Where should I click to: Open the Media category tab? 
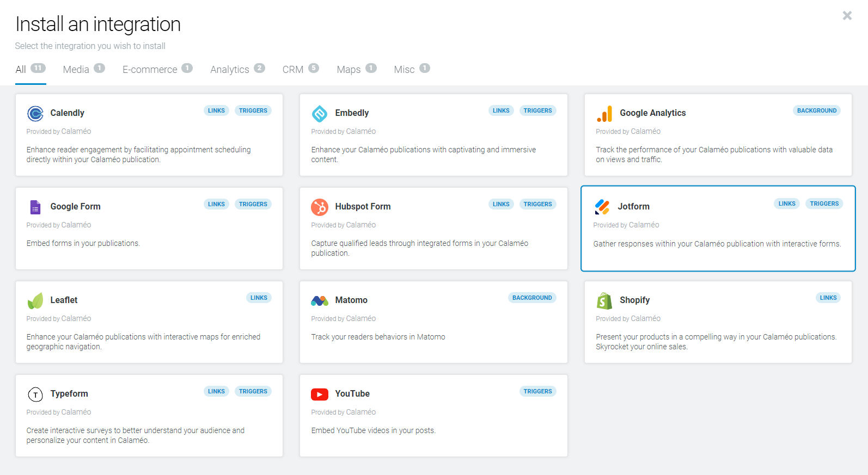(84, 69)
